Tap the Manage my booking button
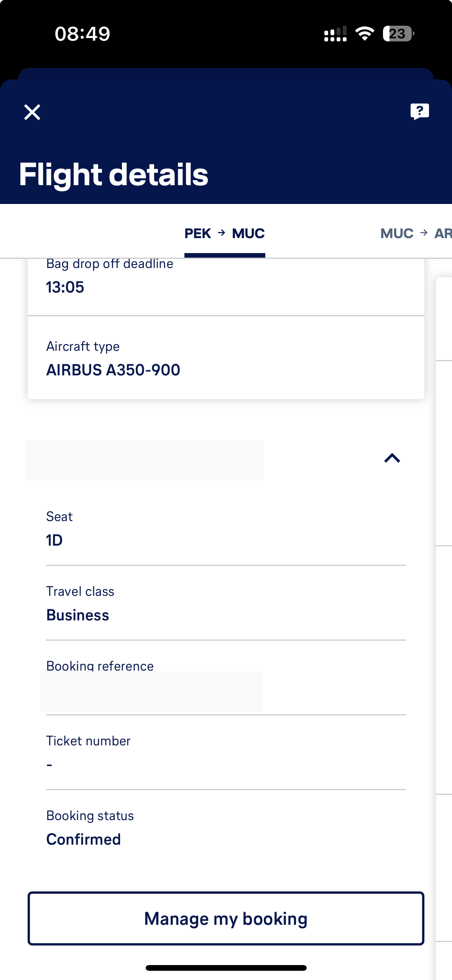 (226, 919)
